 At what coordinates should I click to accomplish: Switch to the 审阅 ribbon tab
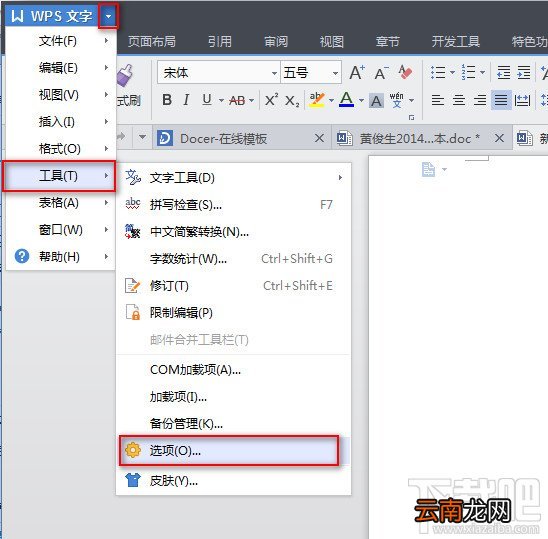click(x=276, y=42)
